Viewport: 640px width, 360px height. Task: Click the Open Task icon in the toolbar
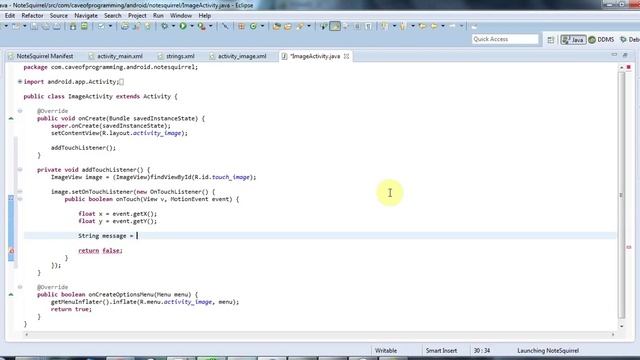(x=288, y=27)
